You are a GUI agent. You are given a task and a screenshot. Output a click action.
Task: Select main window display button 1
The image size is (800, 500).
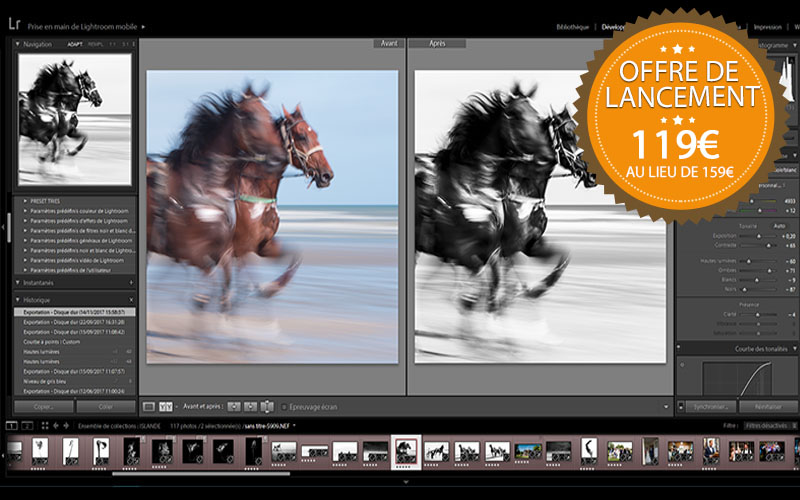[x=11, y=425]
